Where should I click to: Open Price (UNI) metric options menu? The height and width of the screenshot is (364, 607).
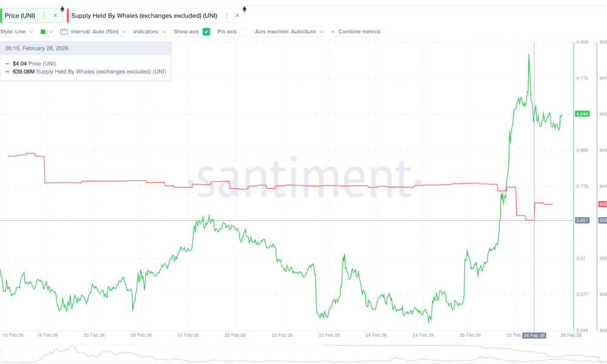point(44,15)
